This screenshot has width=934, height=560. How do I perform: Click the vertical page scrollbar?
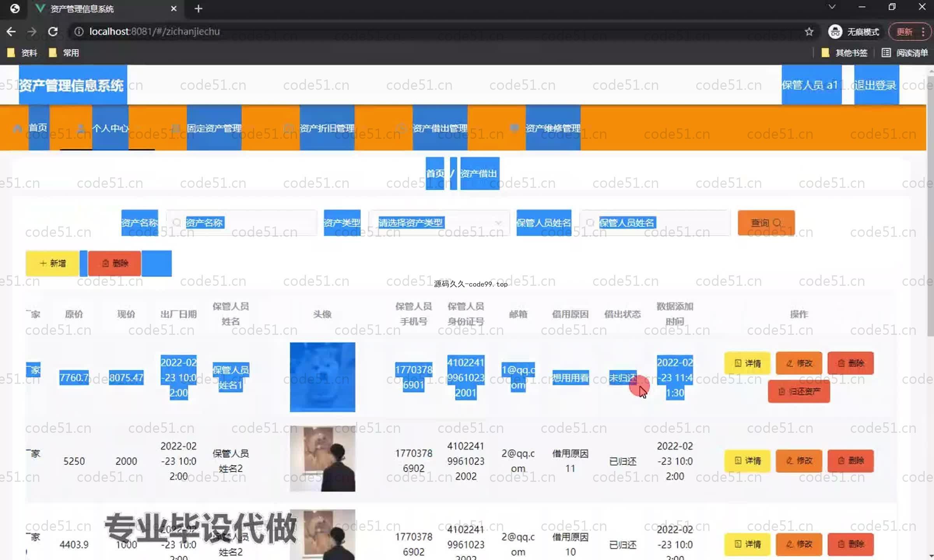point(930,206)
